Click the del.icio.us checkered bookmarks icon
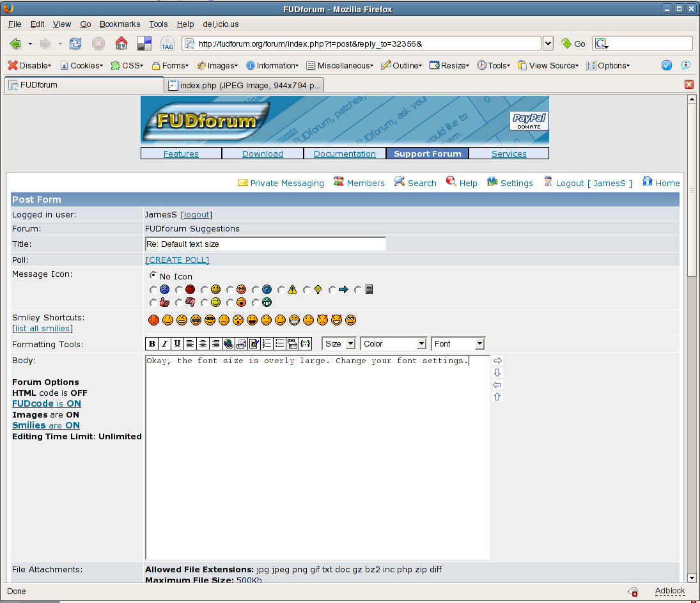700x603 pixels. [x=144, y=43]
